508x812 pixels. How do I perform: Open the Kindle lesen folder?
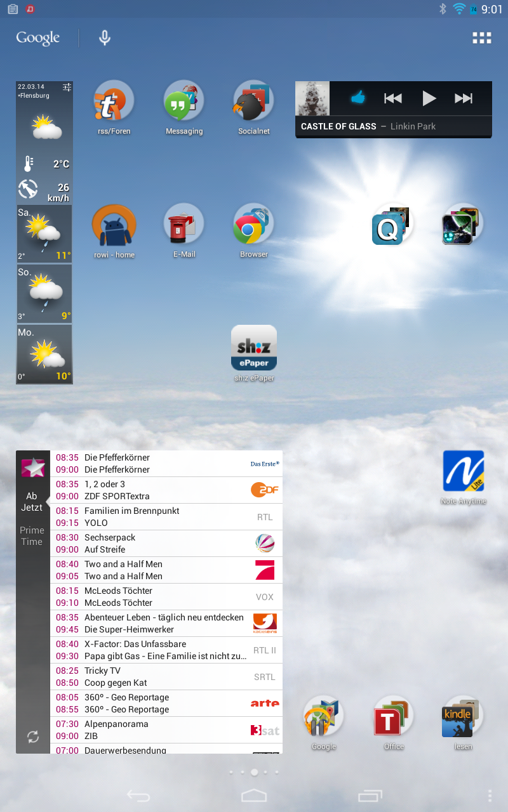(463, 717)
